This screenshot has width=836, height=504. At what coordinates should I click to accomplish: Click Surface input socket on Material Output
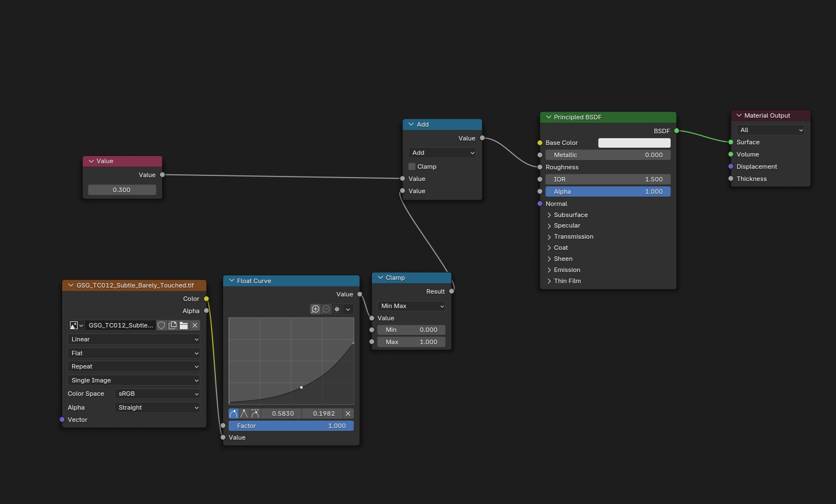[x=731, y=142]
